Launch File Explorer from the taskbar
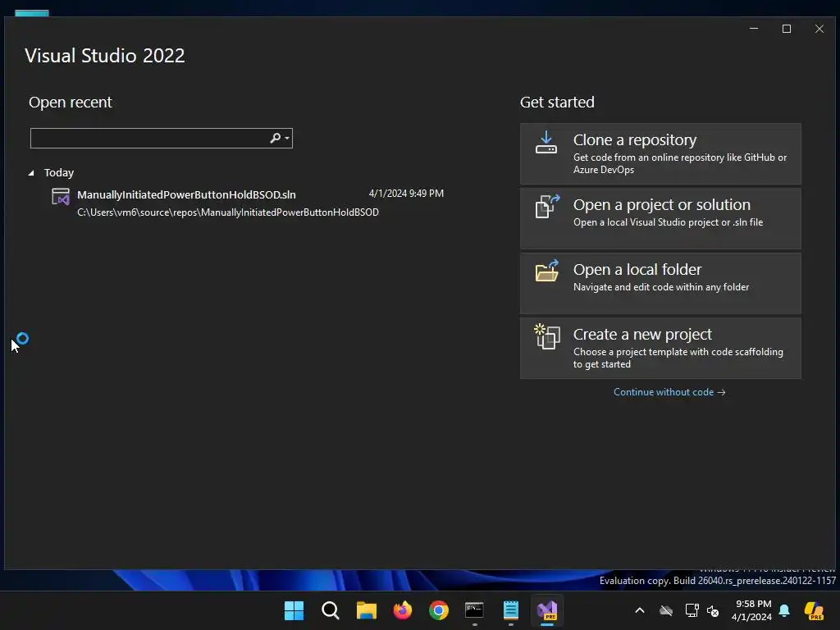The image size is (840, 630). point(367,610)
